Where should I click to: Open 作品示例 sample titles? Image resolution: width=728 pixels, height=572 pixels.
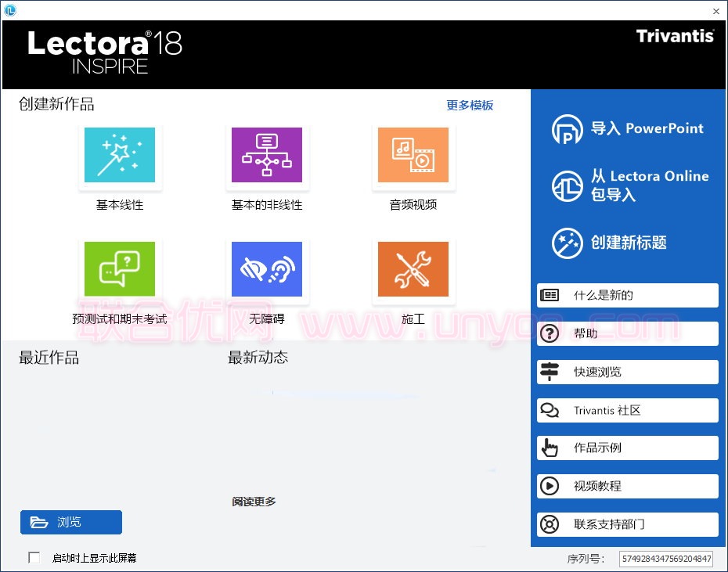628,448
